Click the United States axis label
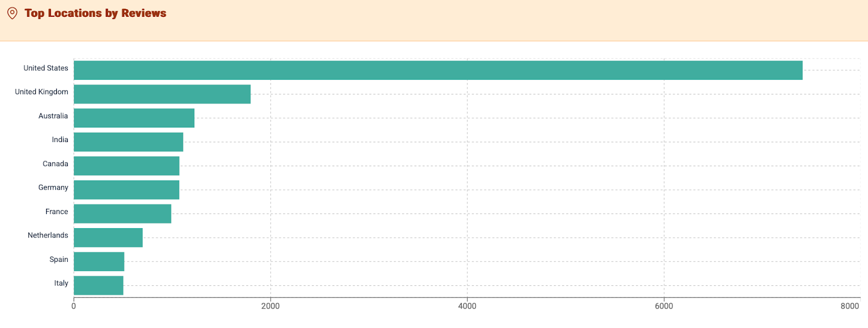This screenshot has height=328, width=868. 46,68
